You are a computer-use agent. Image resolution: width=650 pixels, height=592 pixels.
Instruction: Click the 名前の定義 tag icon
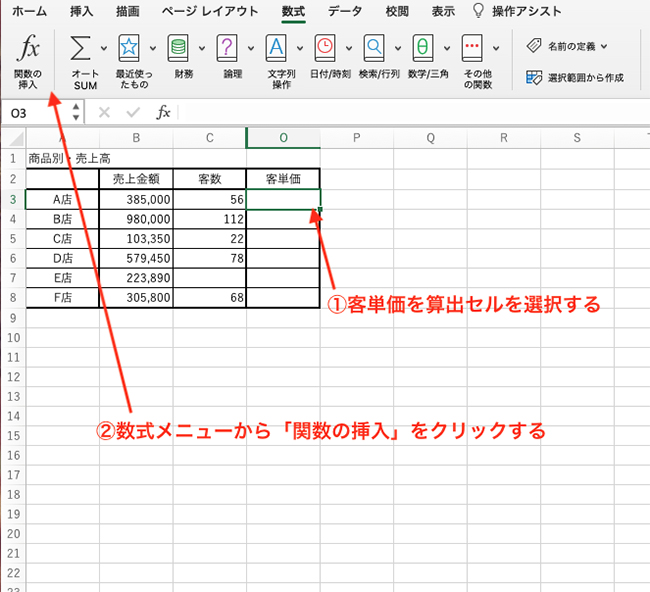534,46
